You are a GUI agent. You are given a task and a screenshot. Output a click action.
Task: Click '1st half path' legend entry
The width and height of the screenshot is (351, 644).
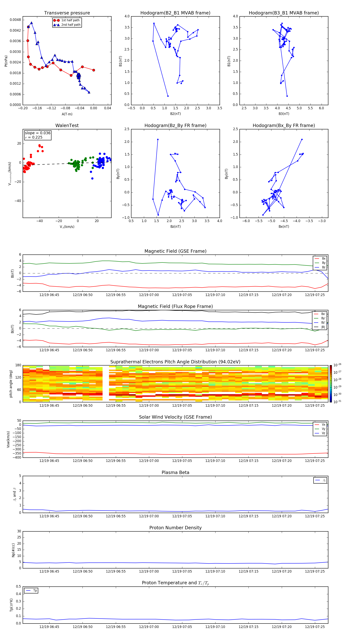66,20
